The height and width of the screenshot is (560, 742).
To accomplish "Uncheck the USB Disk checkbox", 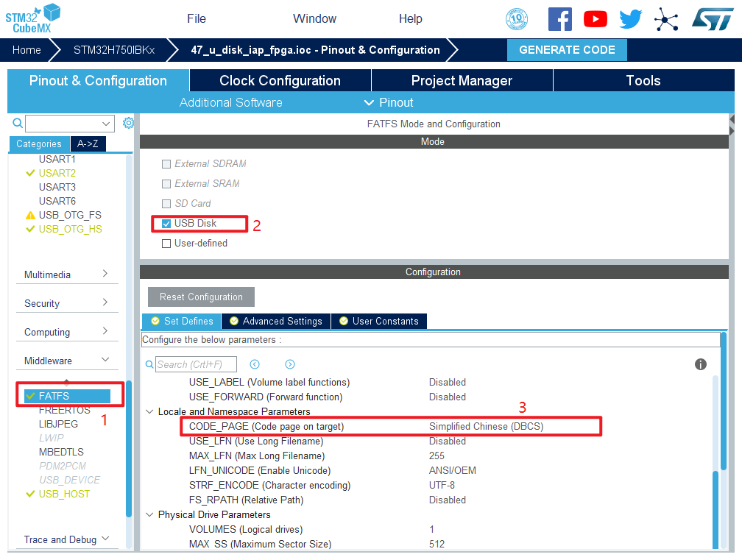I will tap(166, 224).
